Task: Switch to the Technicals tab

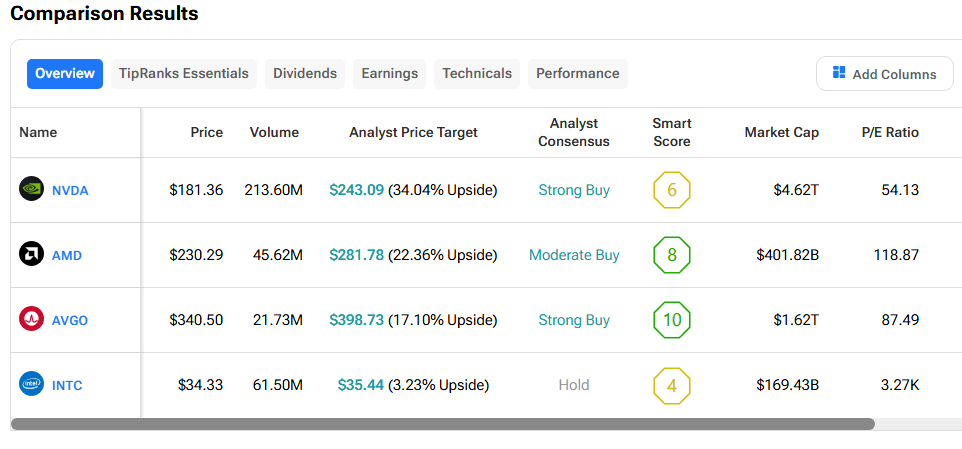Action: [477, 73]
